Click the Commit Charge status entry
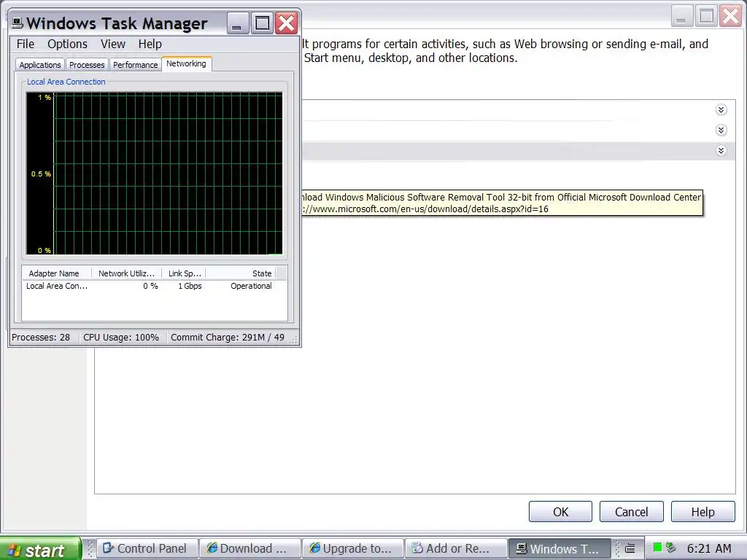 228,338
